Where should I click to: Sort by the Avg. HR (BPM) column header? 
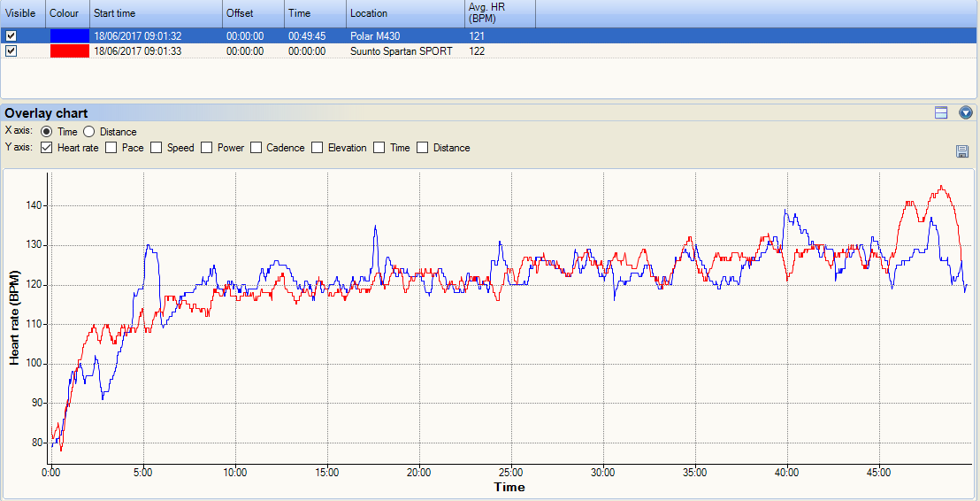[500, 14]
